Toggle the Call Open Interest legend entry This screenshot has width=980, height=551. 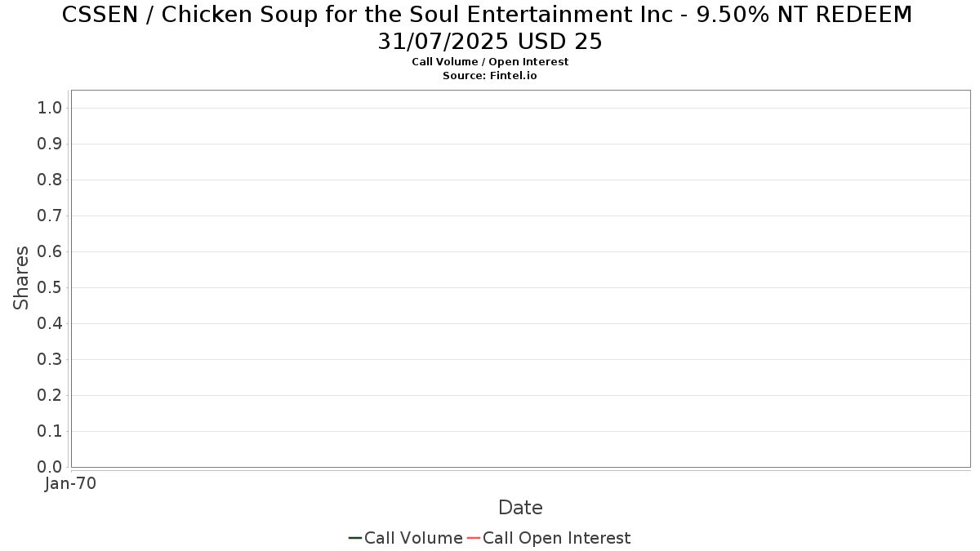(x=556, y=538)
